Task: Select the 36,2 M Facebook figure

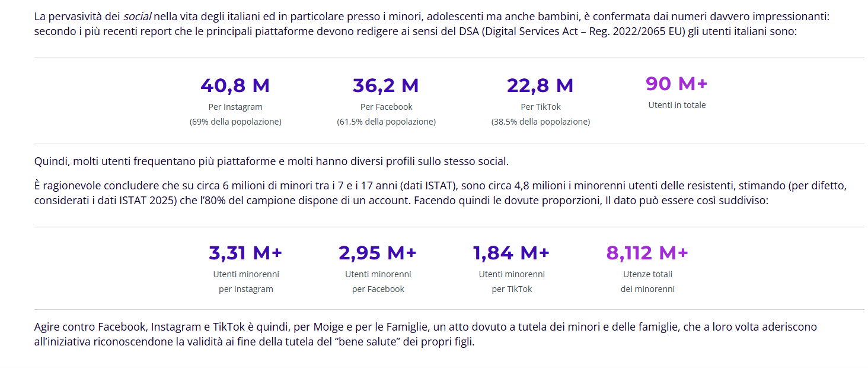Action: pyautogui.click(x=385, y=86)
